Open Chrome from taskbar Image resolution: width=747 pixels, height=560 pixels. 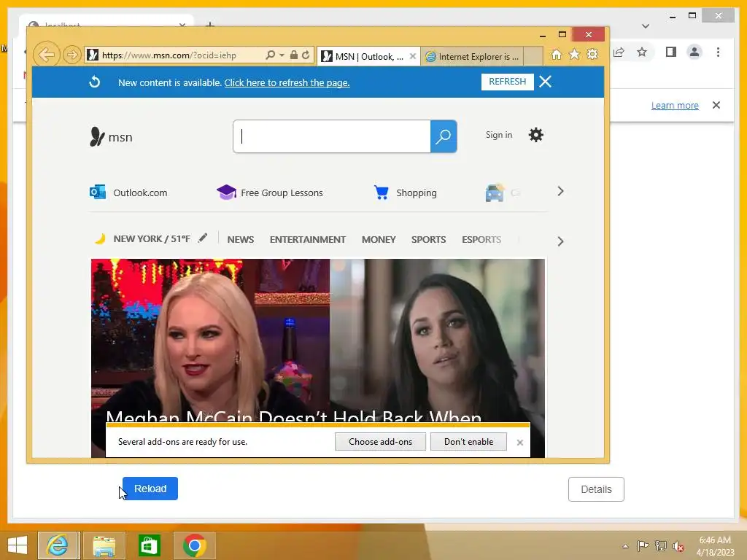point(194,545)
